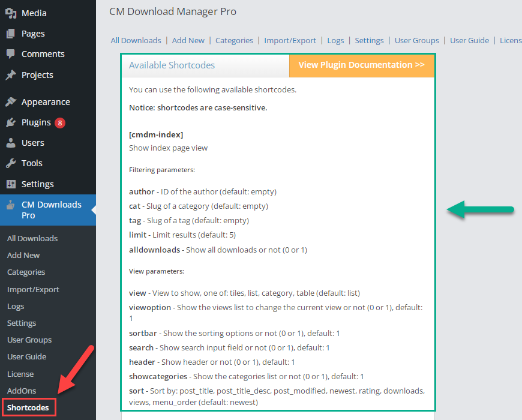Image resolution: width=522 pixels, height=420 pixels.
Task: Click the Media menu icon
Action: 11,13
